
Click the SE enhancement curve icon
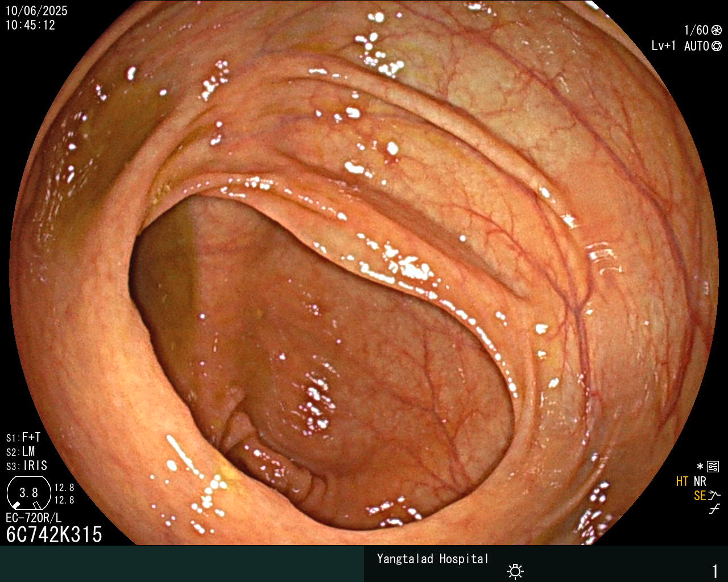(x=714, y=496)
